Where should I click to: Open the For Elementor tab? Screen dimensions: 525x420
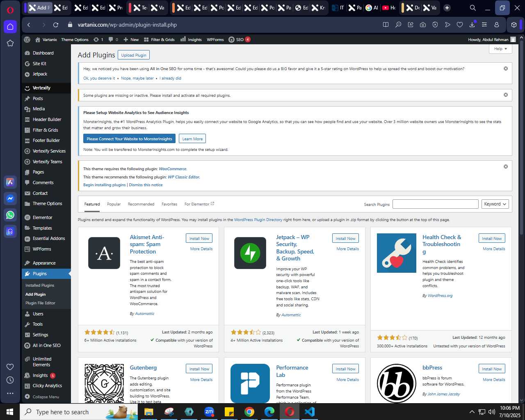(x=199, y=204)
